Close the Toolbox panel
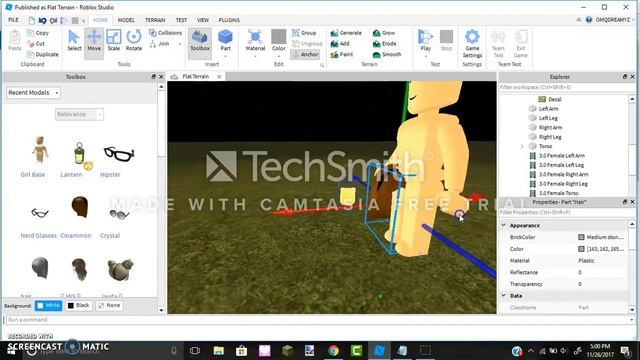The image size is (640, 360). pos(161,77)
